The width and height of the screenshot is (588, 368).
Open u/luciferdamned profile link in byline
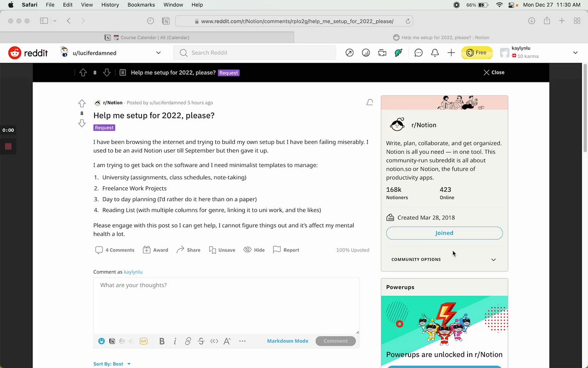(x=168, y=103)
